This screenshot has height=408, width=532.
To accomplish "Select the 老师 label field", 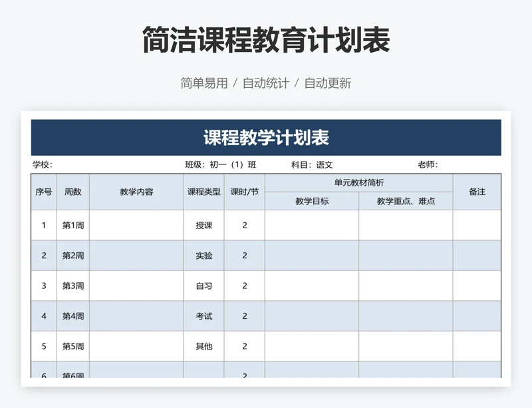I will pos(428,165).
